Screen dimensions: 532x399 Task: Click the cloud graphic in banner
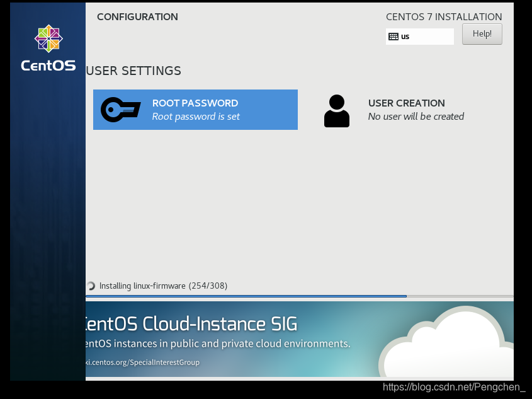[448, 341]
